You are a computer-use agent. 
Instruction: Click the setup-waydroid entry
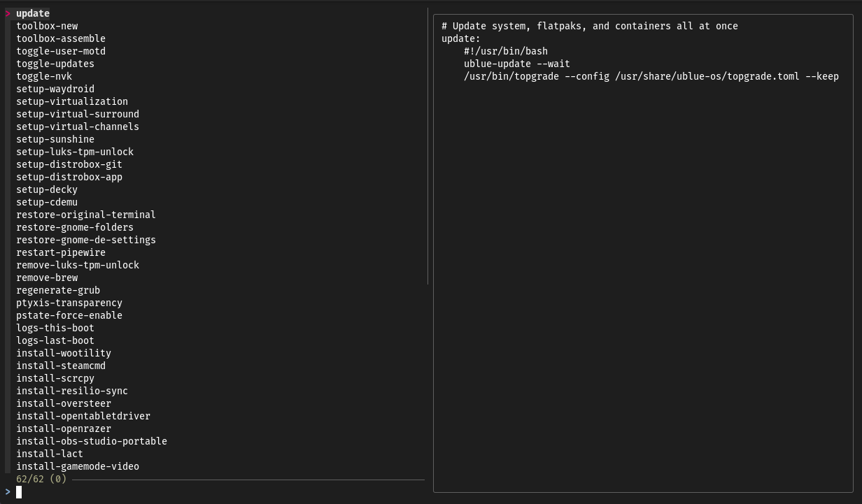[x=55, y=89]
